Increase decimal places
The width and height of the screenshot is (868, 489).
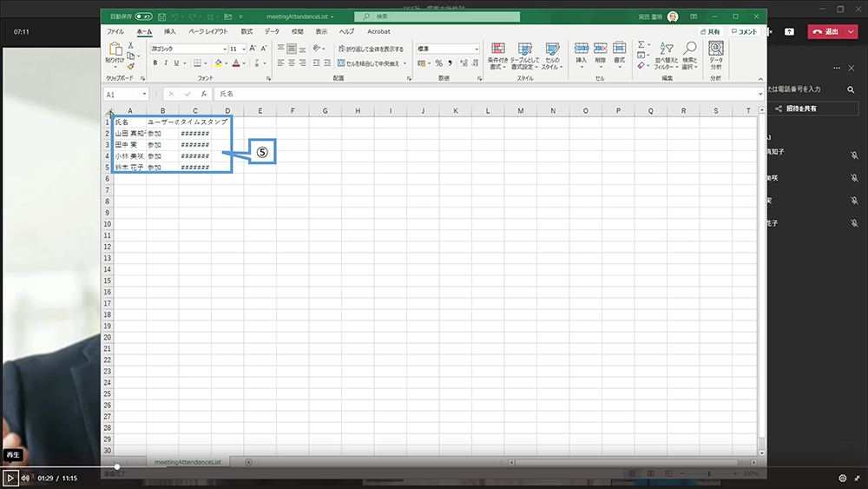[x=464, y=63]
